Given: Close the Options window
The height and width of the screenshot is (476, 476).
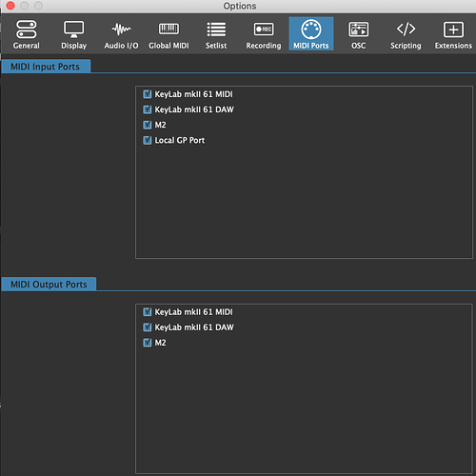Looking at the screenshot, I should tap(10, 6).
